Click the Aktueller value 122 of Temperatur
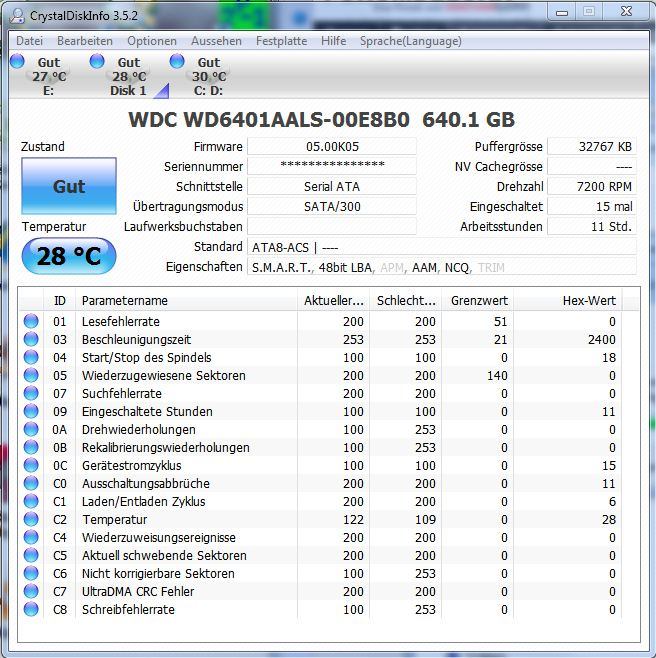 pos(353,520)
